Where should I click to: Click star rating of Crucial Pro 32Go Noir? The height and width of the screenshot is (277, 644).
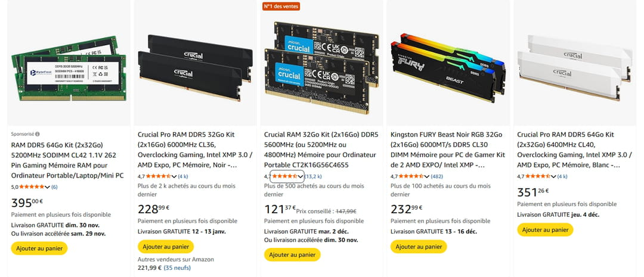coord(158,176)
